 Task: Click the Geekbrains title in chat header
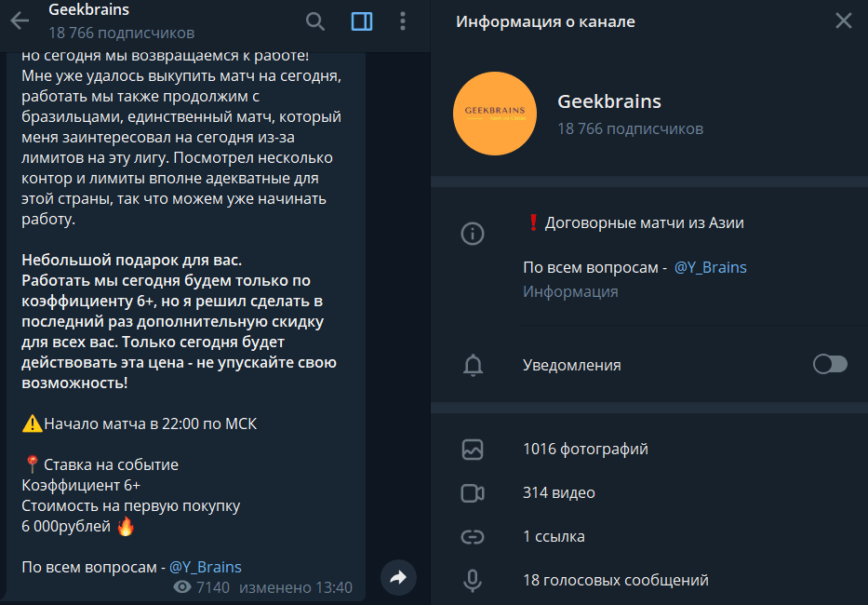click(x=88, y=9)
